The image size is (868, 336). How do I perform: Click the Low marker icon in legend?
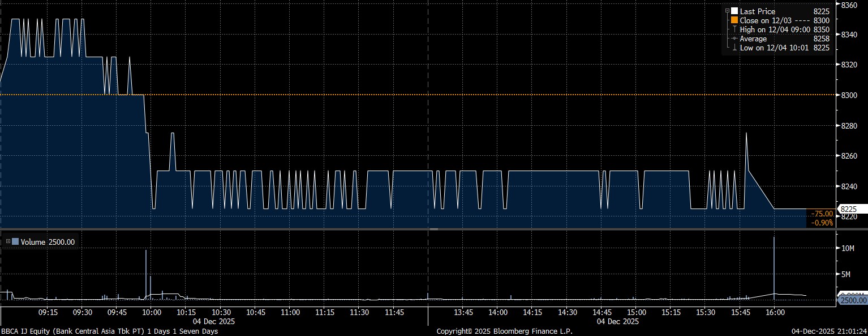(734, 48)
